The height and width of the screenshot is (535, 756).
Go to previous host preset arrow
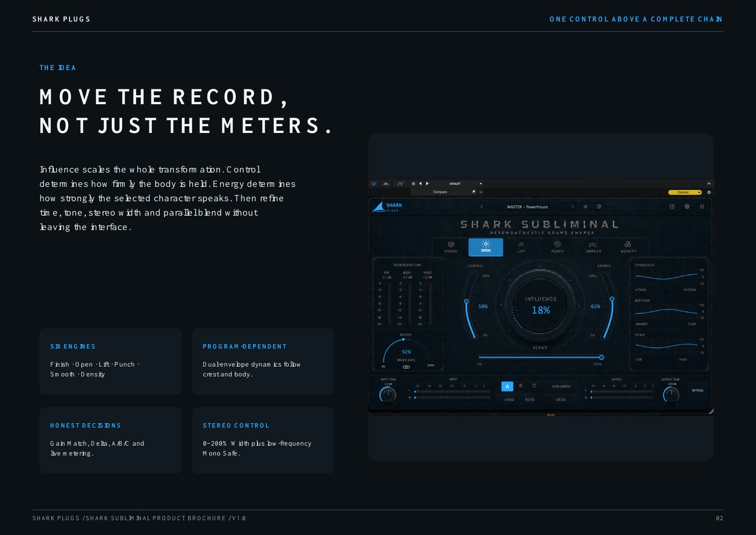click(421, 183)
